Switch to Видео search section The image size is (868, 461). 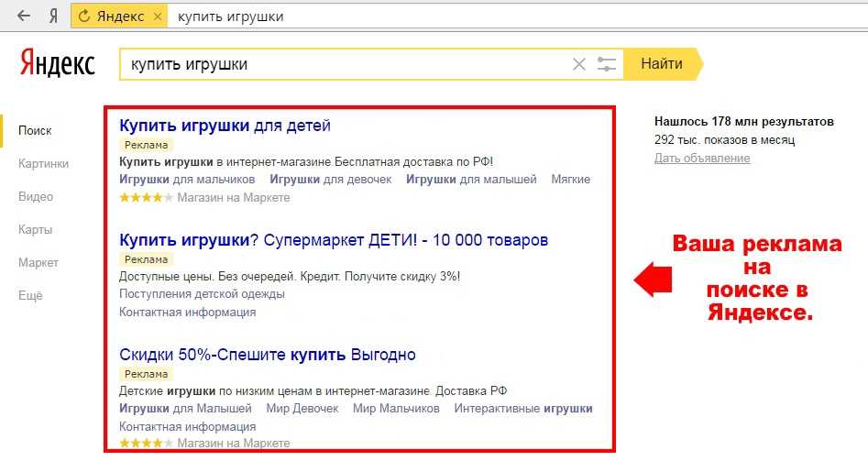(36, 196)
